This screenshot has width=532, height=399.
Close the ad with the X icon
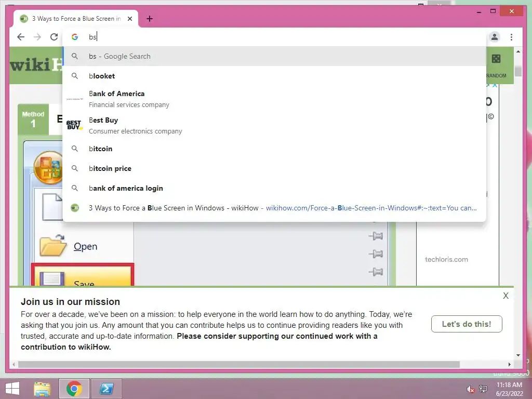click(495, 85)
